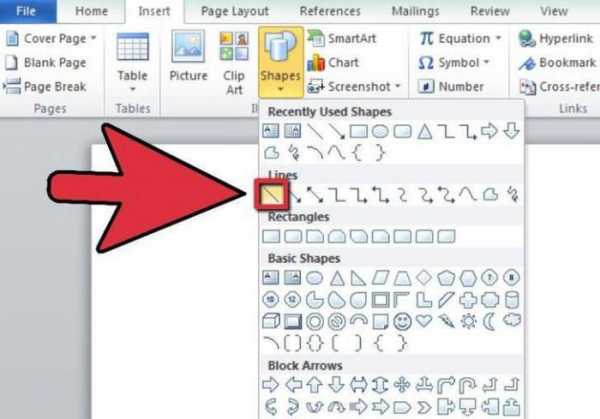Image resolution: width=600 pixels, height=419 pixels.
Task: Open the File tab
Action: [26, 11]
